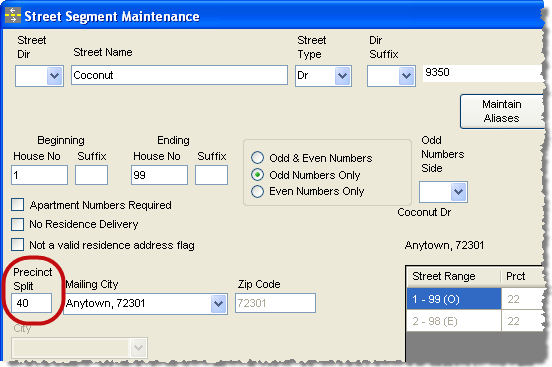The image size is (552, 367).
Task: Check the No Residence Delivery checkbox
Action: (18, 224)
